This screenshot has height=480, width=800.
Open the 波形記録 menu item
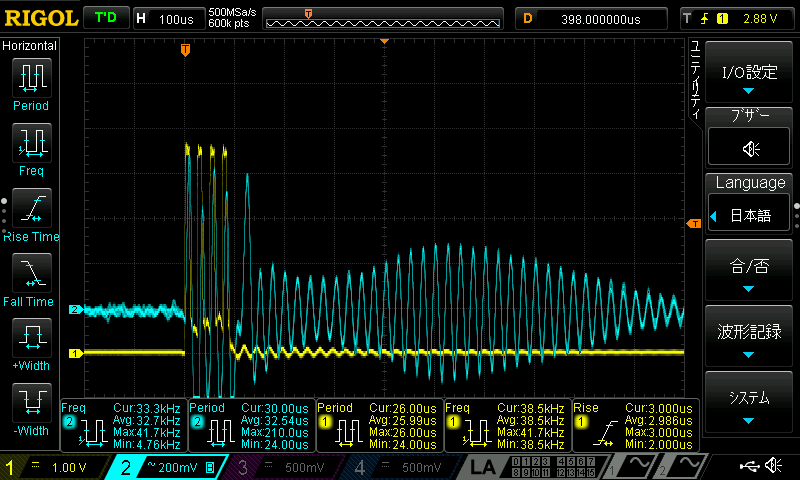click(x=750, y=339)
